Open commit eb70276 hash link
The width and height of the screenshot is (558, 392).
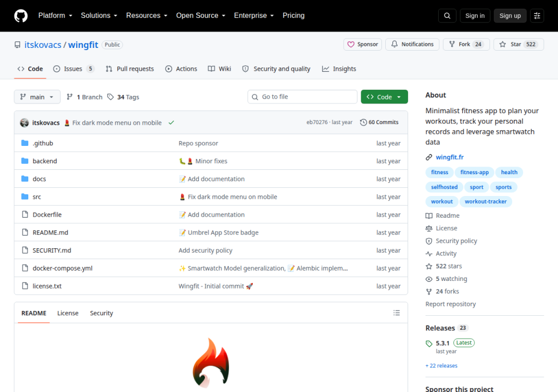coord(317,122)
